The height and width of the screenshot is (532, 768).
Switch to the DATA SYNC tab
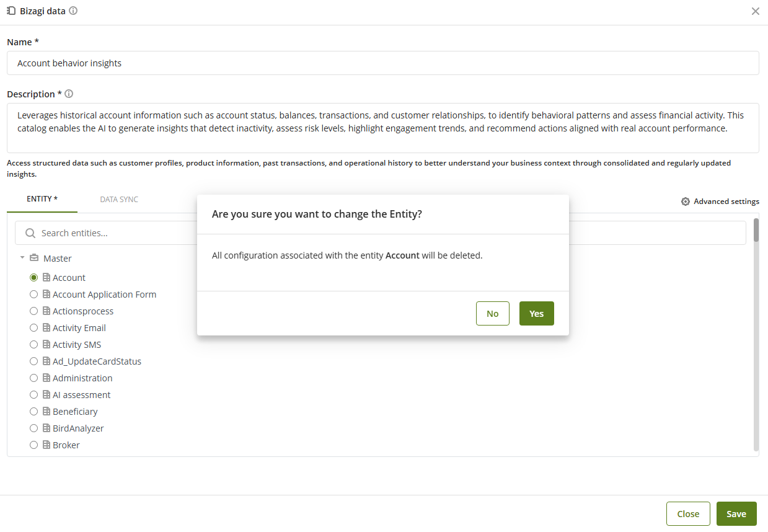click(118, 199)
